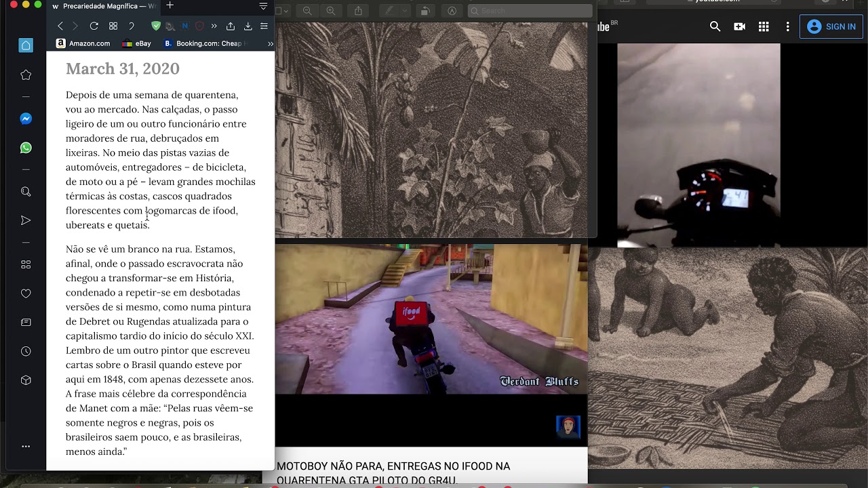Open eBay bookmark
This screenshot has width=868, height=488.
point(136,43)
